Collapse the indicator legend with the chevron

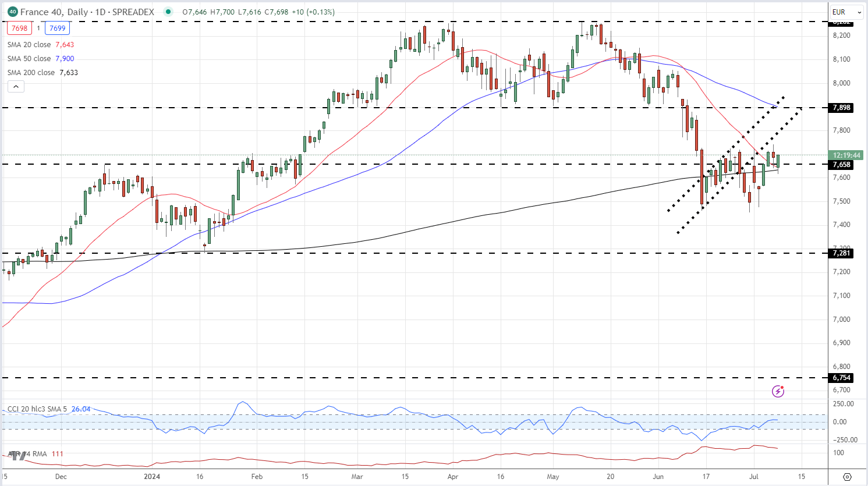tap(16, 87)
